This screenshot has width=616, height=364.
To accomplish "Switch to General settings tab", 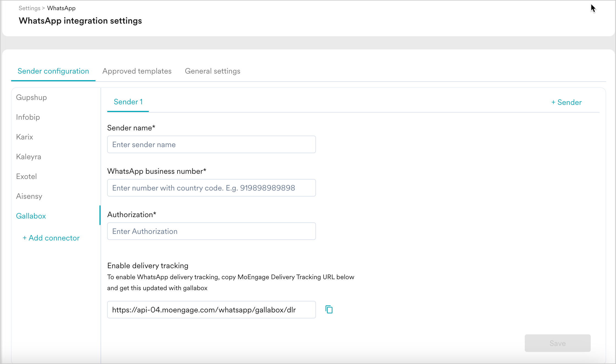I will [x=212, y=71].
